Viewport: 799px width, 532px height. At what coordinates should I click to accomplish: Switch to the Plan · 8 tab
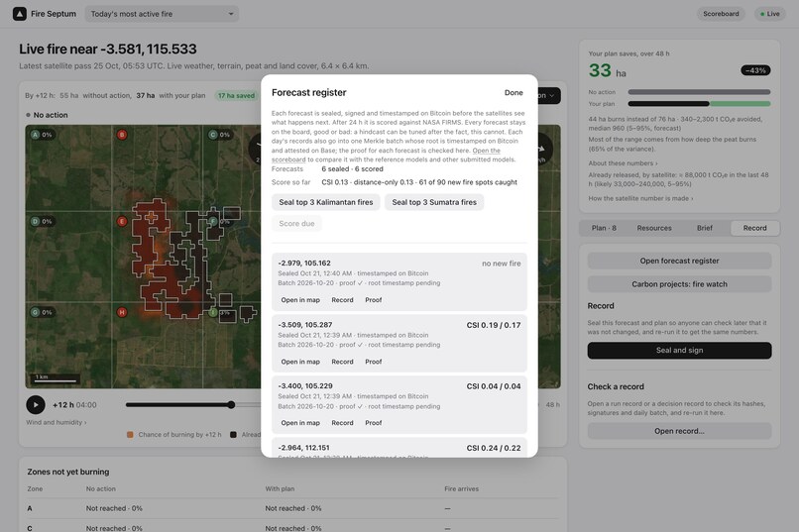[604, 228]
